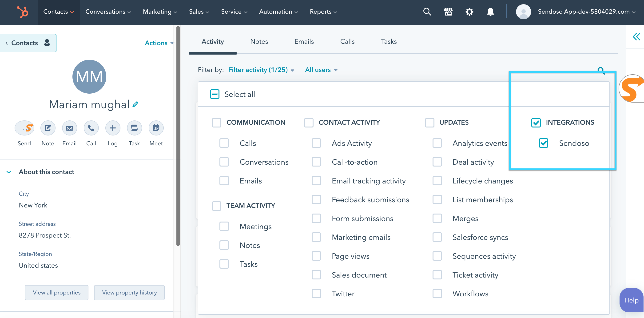The width and height of the screenshot is (644, 318).
Task: Click the Call phone icon
Action: pos(91,128)
